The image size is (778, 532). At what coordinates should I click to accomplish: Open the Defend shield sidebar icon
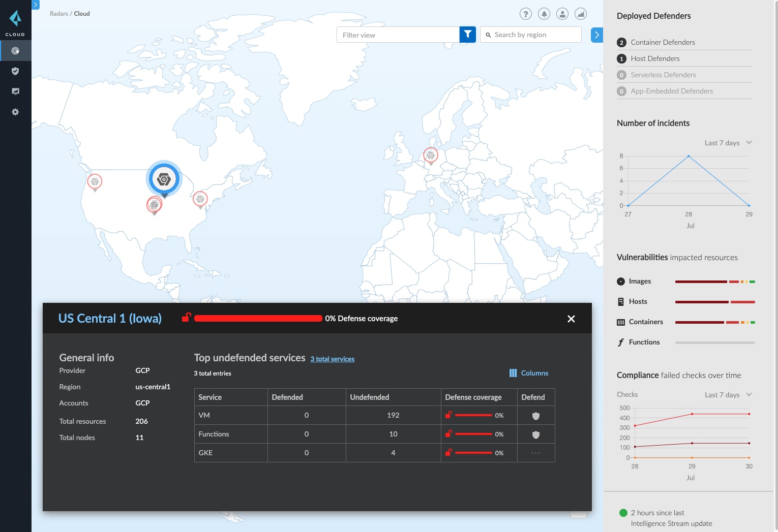click(15, 71)
